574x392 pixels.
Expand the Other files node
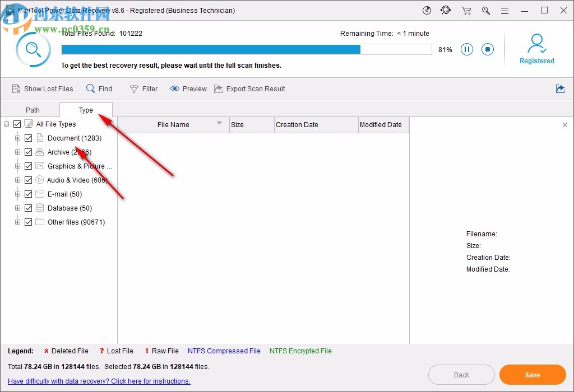[x=17, y=222]
